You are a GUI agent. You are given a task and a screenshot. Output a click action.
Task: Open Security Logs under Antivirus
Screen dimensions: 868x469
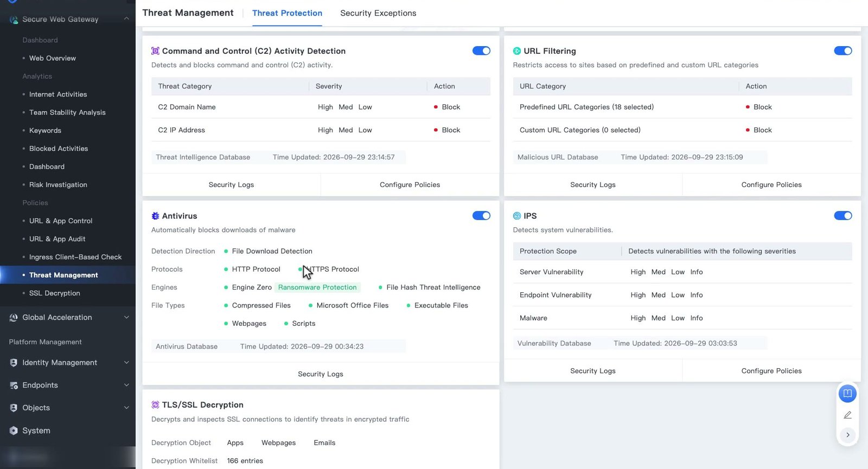(x=321, y=374)
